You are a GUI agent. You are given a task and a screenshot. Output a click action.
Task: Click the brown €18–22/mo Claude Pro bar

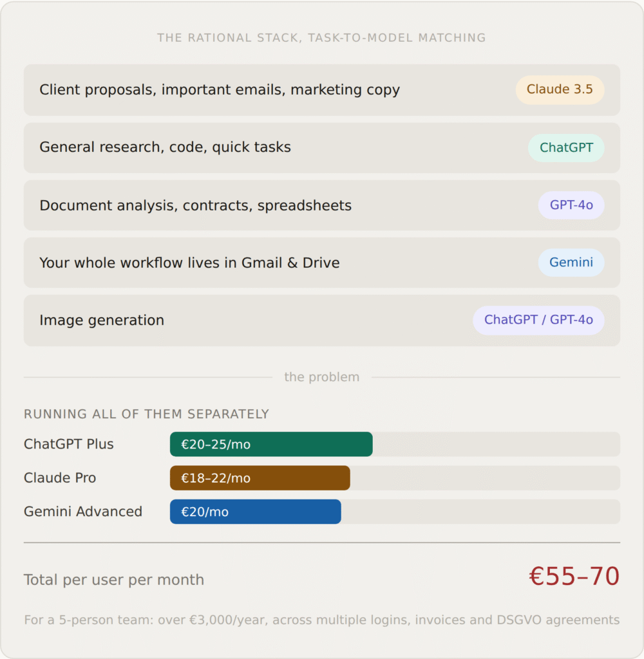point(260,478)
